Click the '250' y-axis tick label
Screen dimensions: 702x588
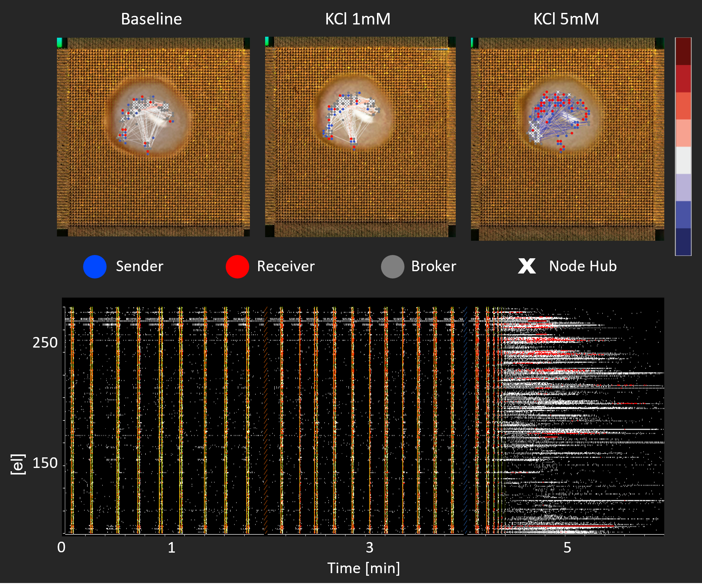[x=45, y=343]
